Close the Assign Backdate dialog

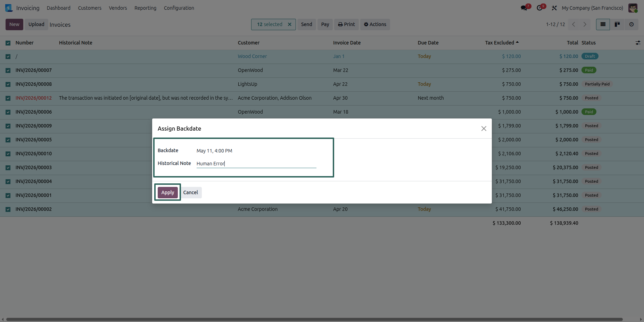tap(484, 129)
